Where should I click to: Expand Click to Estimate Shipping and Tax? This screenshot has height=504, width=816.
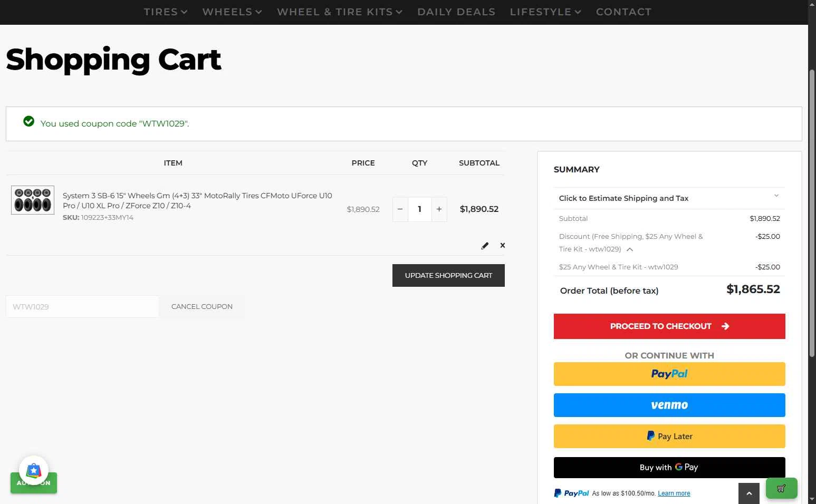point(669,198)
